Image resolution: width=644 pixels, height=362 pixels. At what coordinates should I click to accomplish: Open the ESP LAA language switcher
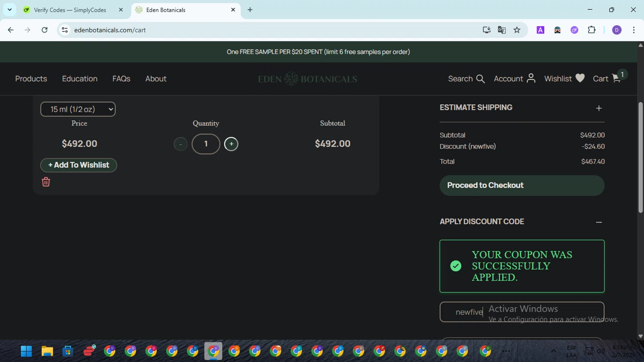(x=571, y=351)
